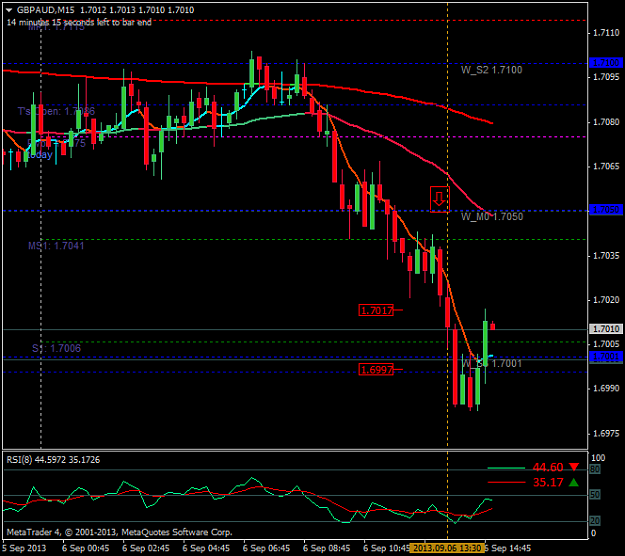Select the red 1.7017 price label
The height and width of the screenshot is (556, 625).
tap(376, 310)
